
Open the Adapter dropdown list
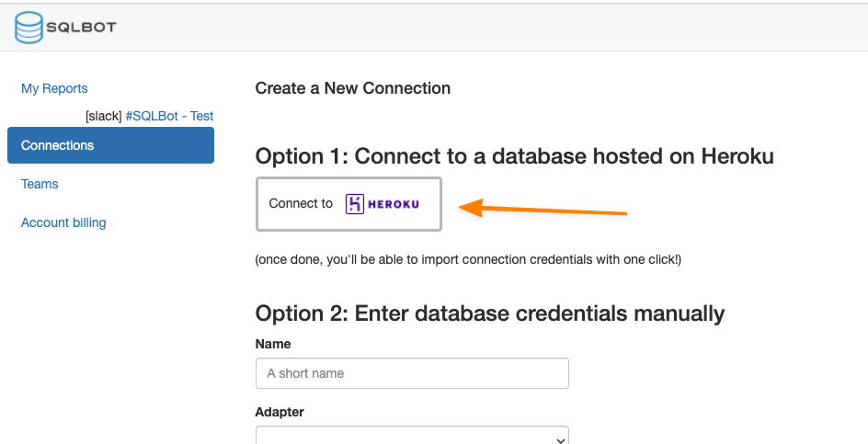[x=412, y=437]
